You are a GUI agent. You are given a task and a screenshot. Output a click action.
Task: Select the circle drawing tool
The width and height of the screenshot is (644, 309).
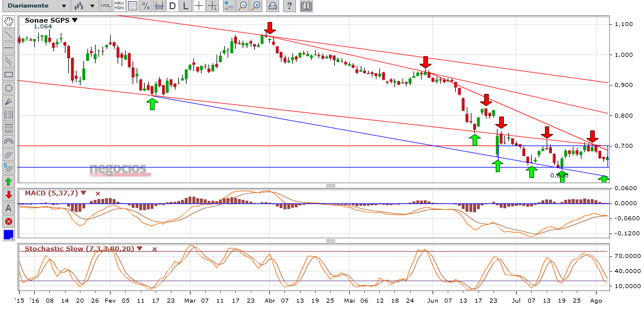(9, 88)
